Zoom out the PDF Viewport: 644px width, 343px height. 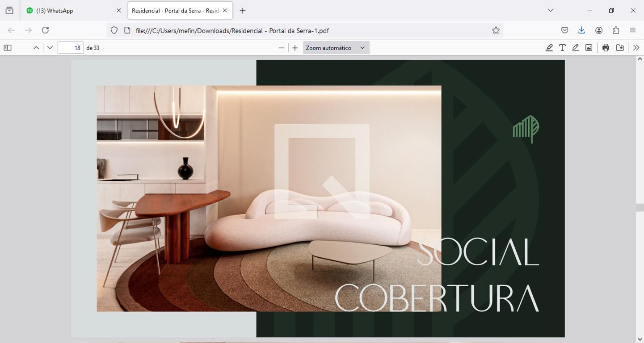281,48
